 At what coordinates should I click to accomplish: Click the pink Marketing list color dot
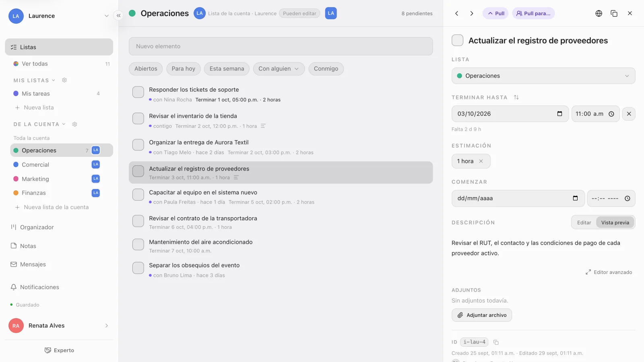[16, 179]
